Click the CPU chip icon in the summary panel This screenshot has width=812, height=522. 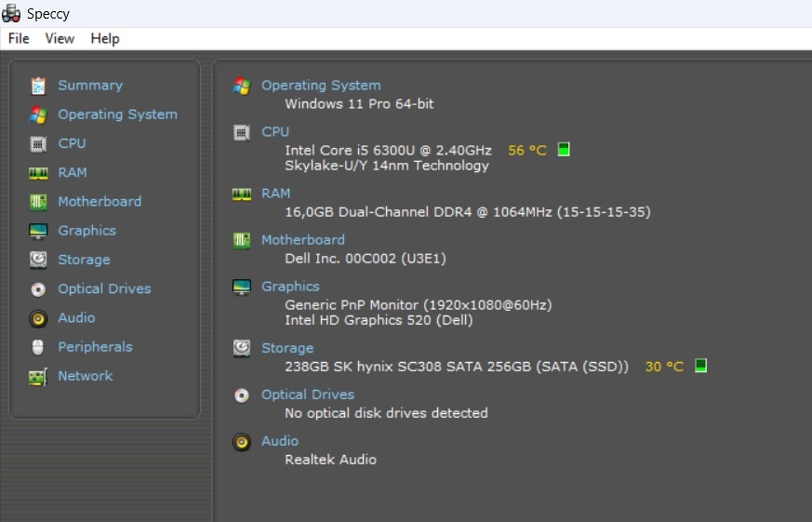click(241, 132)
